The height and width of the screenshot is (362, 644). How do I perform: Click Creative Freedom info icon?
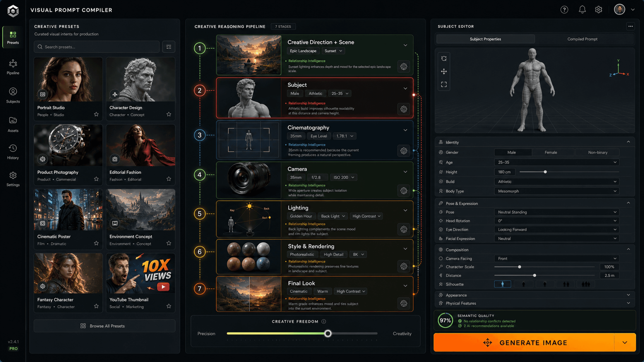324,321
